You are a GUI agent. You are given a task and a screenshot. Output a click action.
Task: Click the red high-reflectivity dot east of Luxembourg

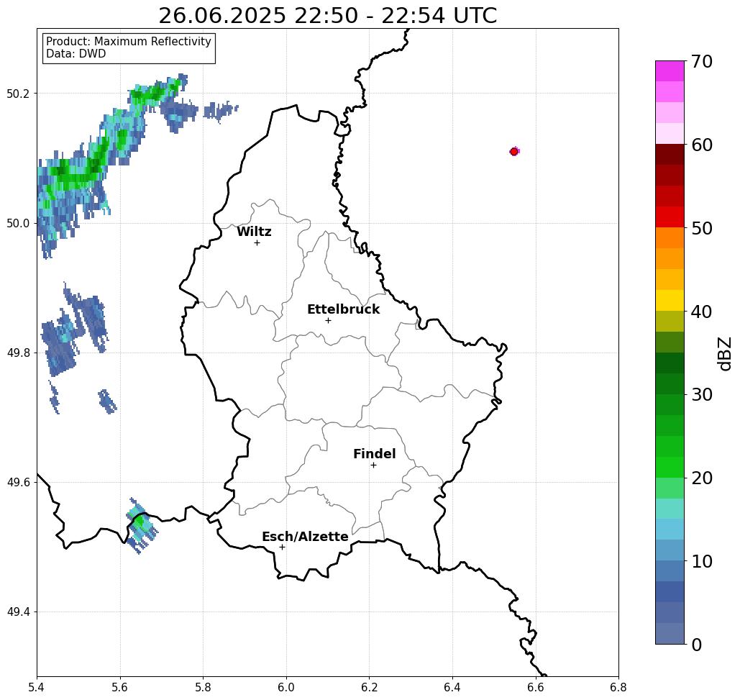click(514, 152)
